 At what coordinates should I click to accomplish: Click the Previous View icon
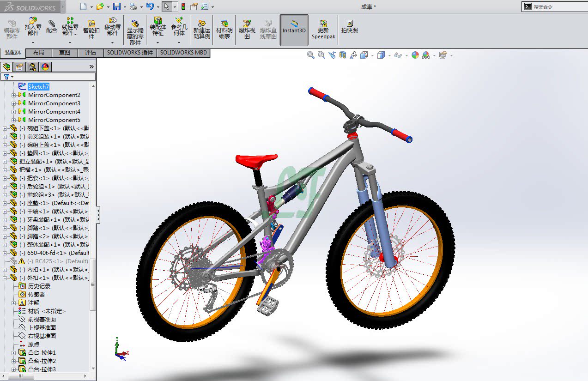coord(332,55)
